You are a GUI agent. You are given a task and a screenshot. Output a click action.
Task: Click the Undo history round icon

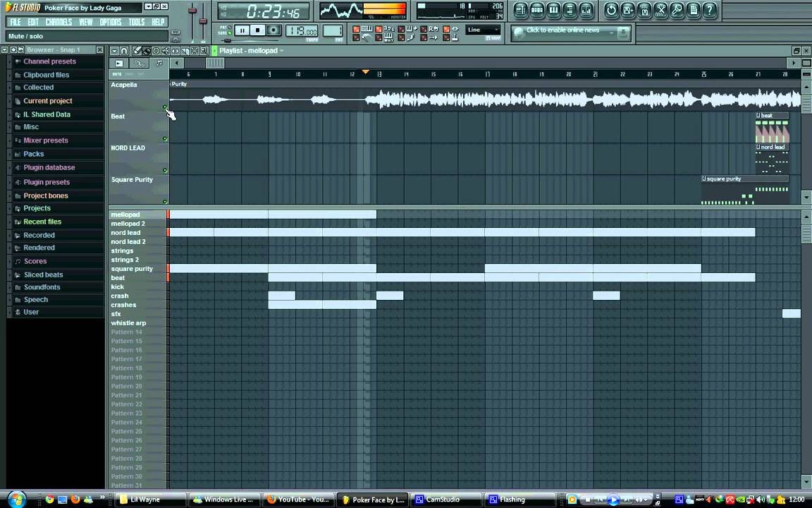pyautogui.click(x=612, y=10)
